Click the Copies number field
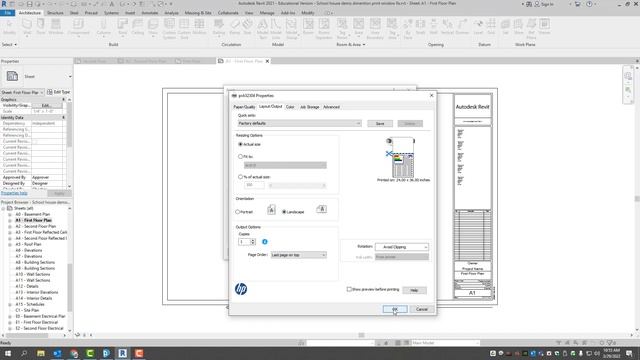Screen dimensions: 640x360 pos(244,242)
